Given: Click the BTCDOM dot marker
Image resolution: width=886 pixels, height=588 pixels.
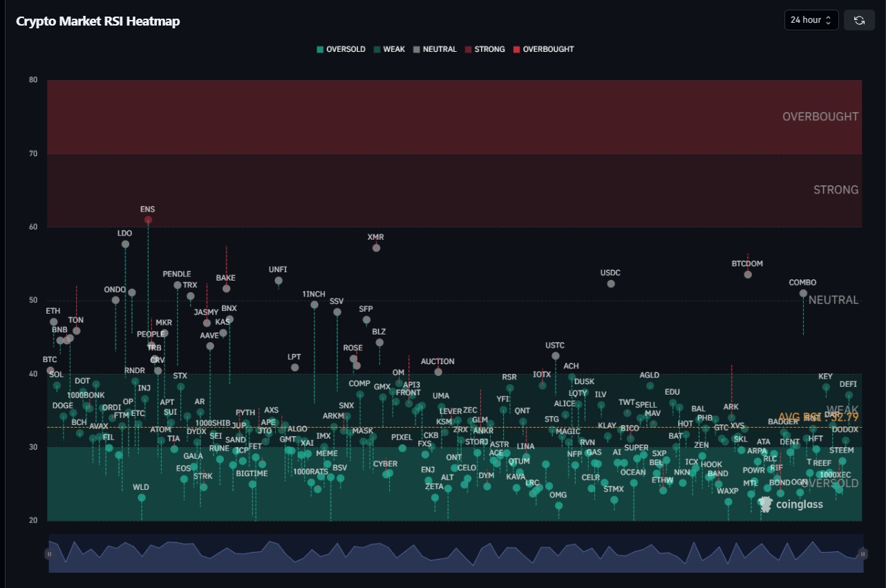Looking at the screenshot, I should click(x=748, y=274).
